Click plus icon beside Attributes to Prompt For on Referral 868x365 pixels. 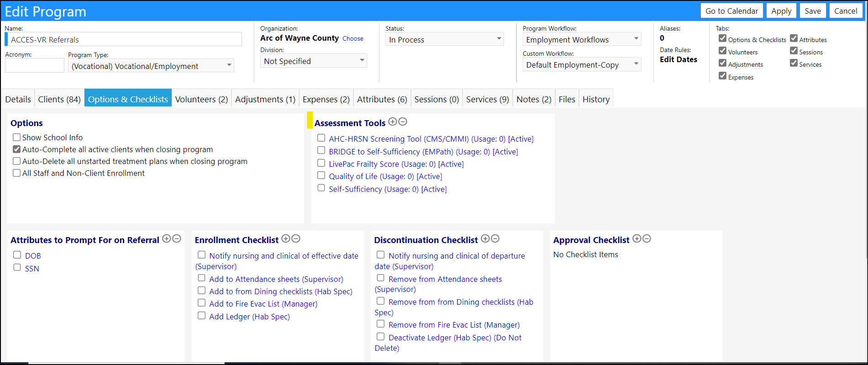point(167,238)
